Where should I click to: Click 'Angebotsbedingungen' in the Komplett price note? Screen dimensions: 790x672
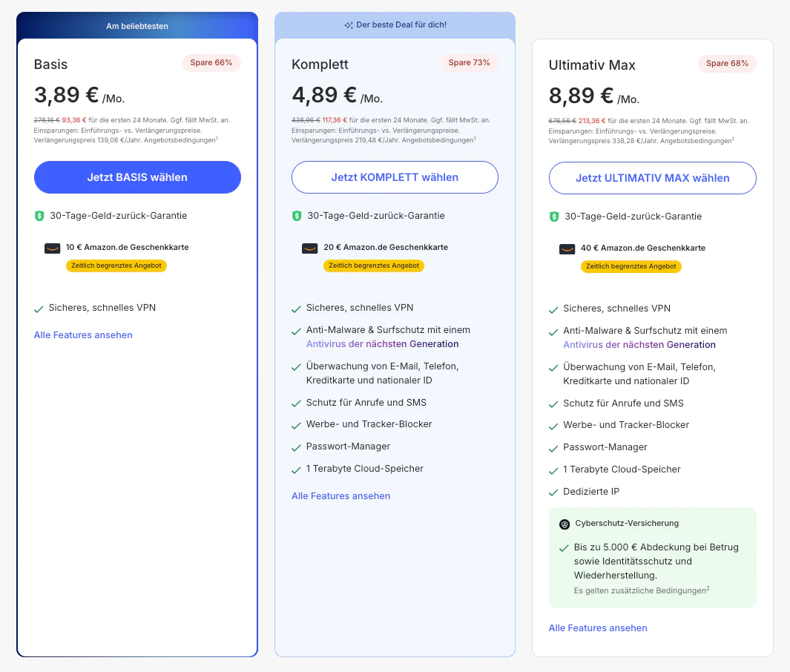(438, 140)
